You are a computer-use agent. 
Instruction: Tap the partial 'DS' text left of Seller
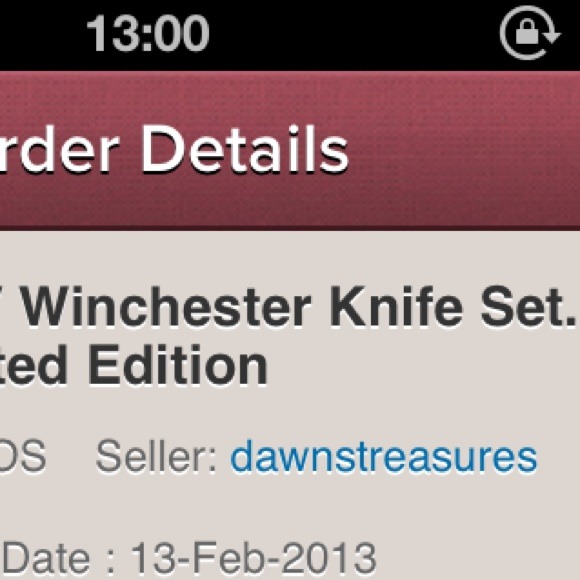point(22,456)
